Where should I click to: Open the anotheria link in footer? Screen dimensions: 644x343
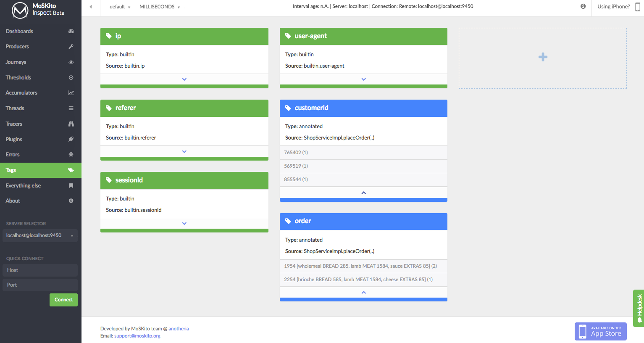[x=179, y=329]
